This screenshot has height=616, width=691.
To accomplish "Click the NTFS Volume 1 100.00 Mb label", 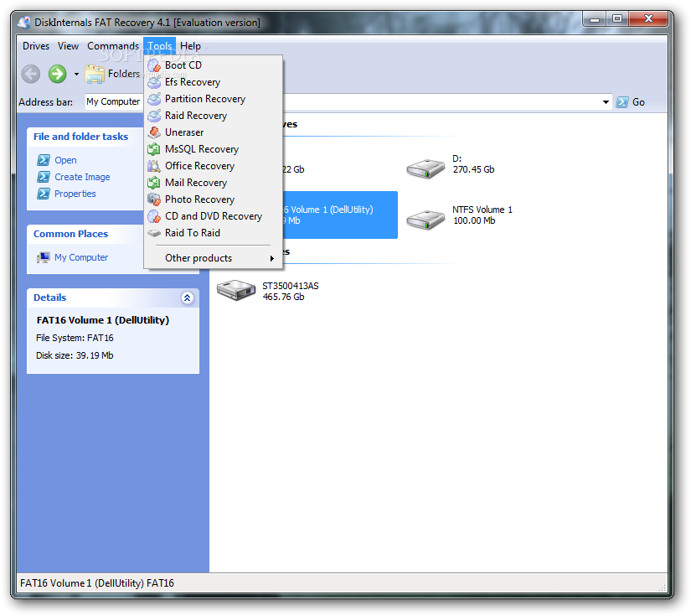I will click(482, 215).
